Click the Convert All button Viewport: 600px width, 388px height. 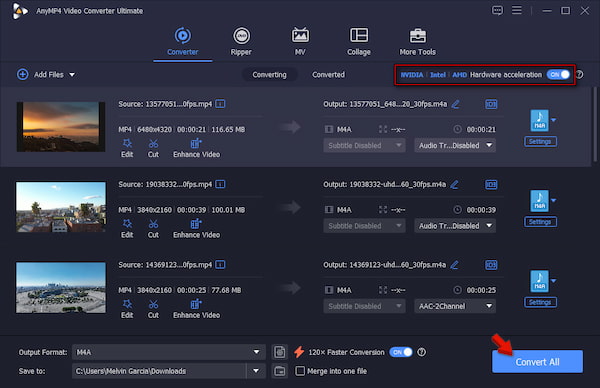[x=537, y=362]
